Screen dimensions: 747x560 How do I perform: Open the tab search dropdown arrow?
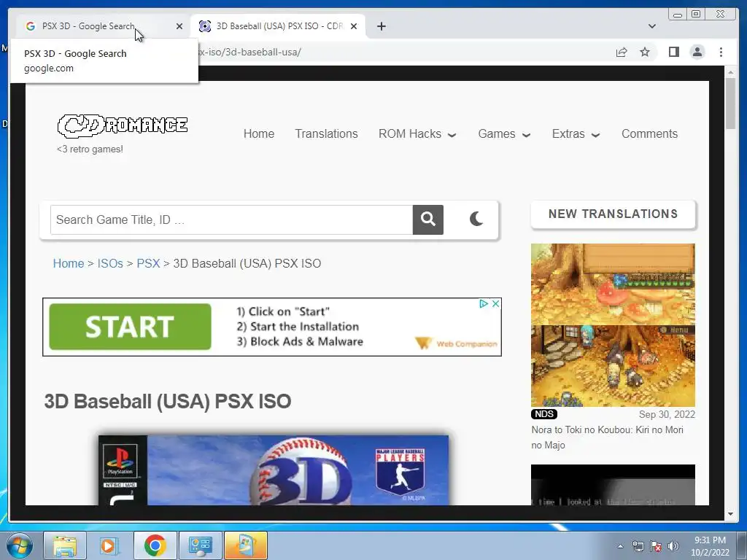(651, 26)
